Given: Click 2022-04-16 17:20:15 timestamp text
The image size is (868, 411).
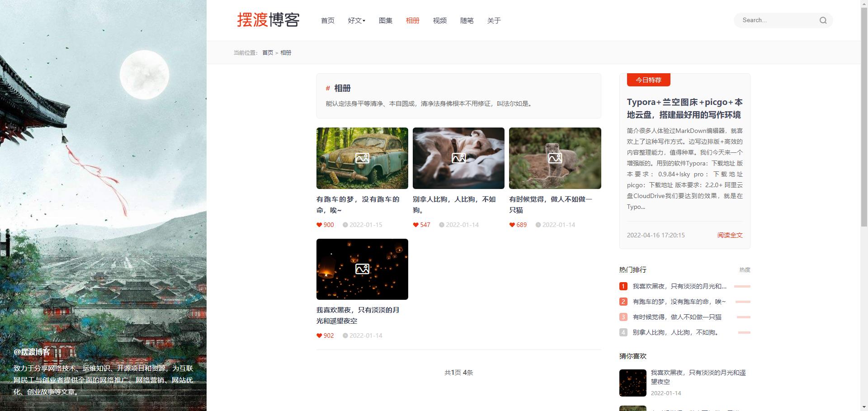Looking at the screenshot, I should tap(656, 235).
